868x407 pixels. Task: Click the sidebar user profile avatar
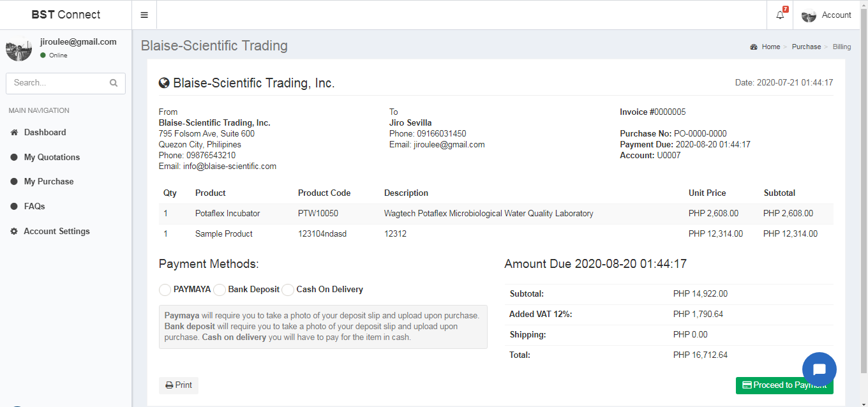(x=19, y=48)
